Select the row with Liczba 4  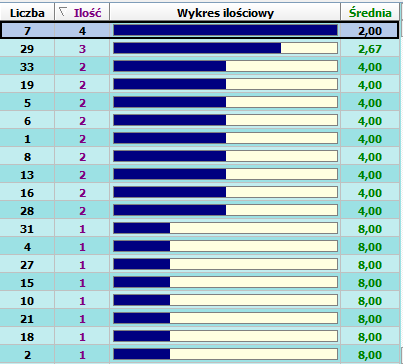pyautogui.click(x=200, y=247)
